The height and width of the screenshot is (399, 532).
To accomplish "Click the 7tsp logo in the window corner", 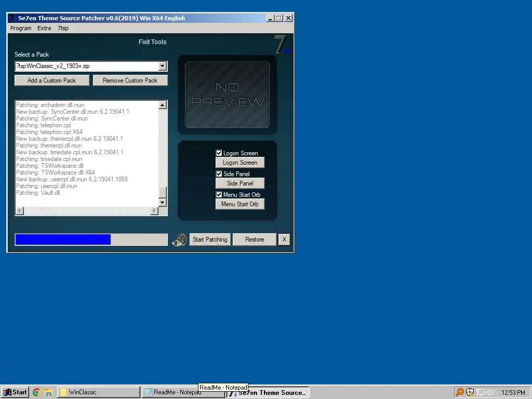I will (282, 45).
